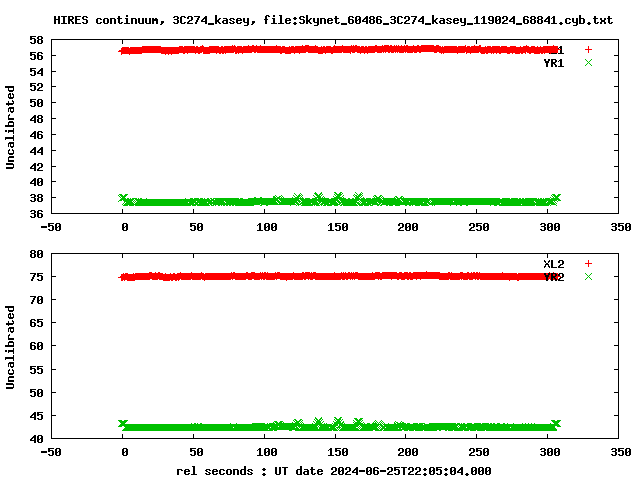640x480 pixels.
Task: Click the y-axis tick value 44
Action: (x=36, y=151)
